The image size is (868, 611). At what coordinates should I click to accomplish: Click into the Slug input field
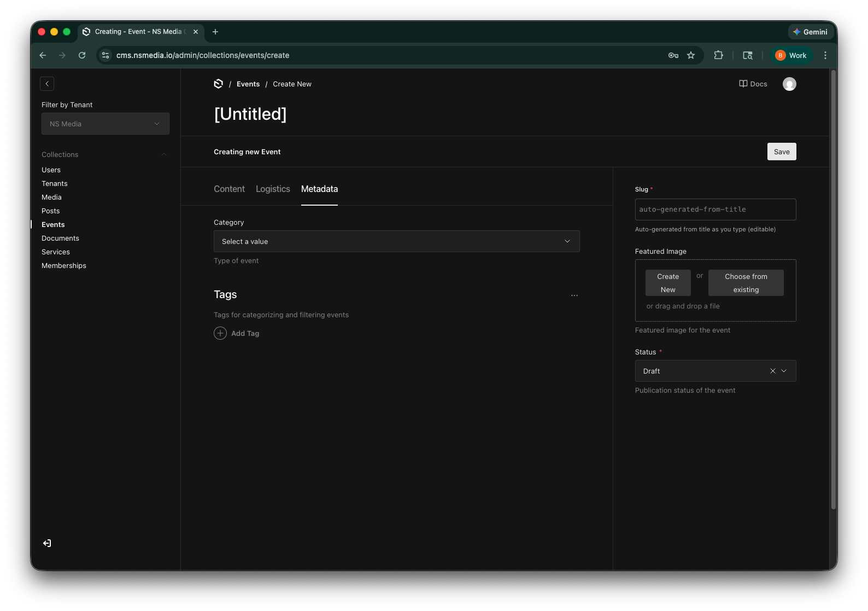(715, 210)
